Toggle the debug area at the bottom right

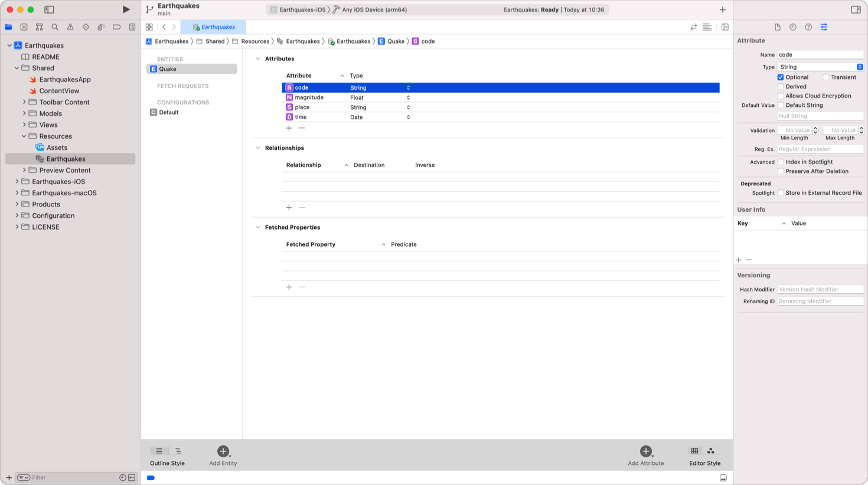(723, 478)
